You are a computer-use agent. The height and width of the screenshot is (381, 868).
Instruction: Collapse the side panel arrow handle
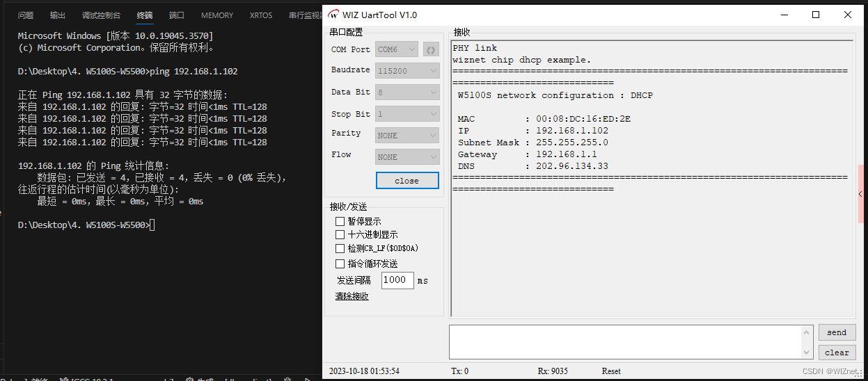(861, 194)
